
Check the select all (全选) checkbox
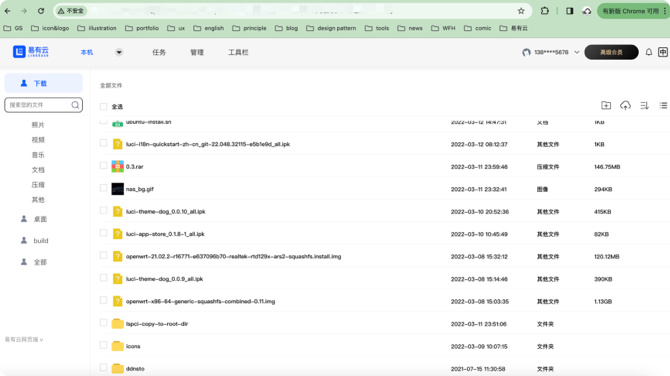click(x=103, y=106)
